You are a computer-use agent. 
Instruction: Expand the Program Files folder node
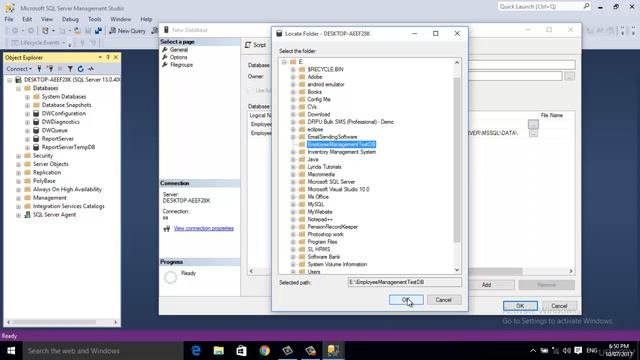click(x=293, y=242)
